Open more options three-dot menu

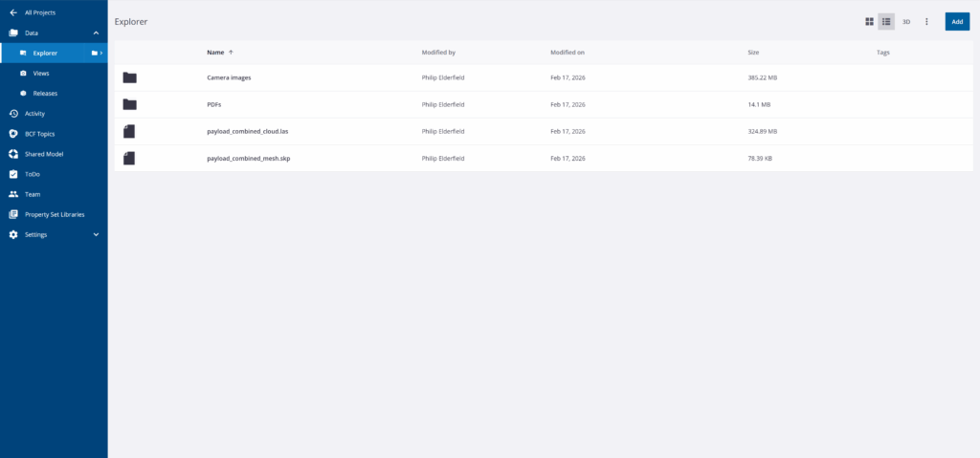(926, 21)
